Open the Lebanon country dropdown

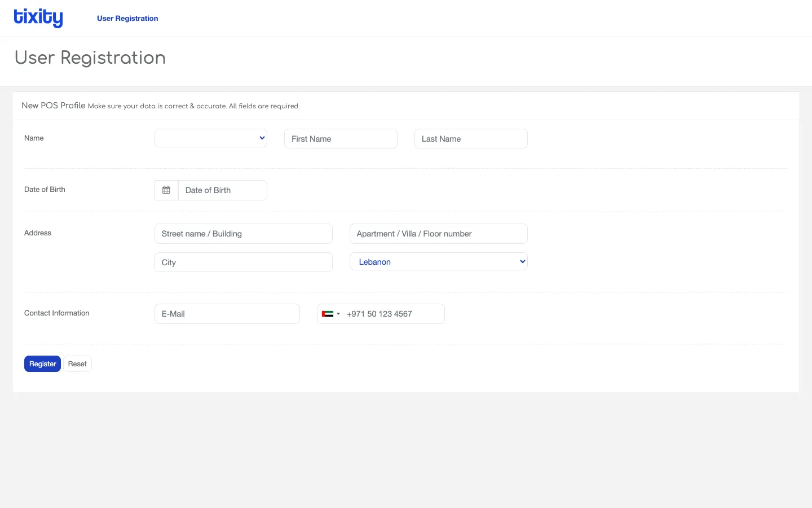pos(439,261)
